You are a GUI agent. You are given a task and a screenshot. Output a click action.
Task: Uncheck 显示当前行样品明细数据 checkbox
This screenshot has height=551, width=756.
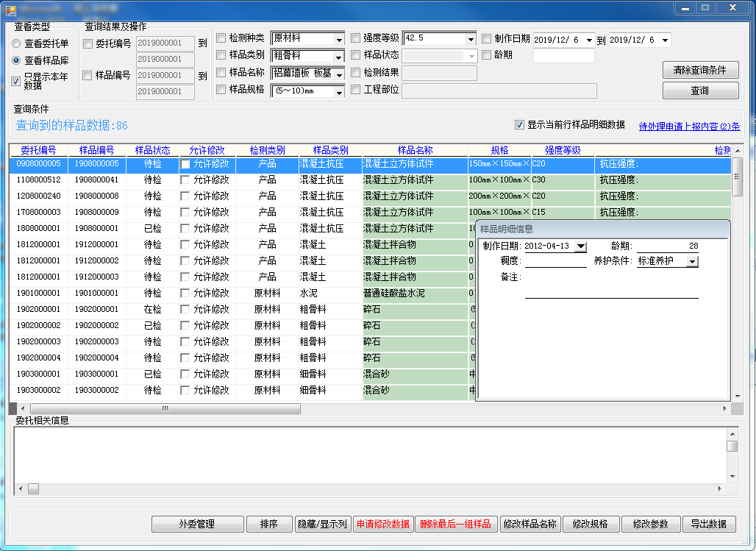pos(520,125)
